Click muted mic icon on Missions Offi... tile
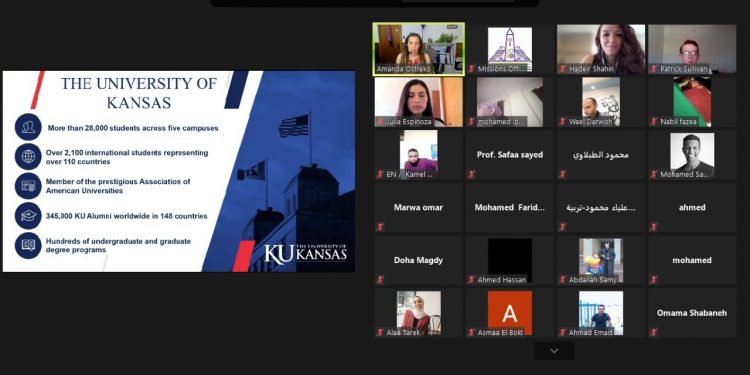Viewport: 750px width, 375px height. click(x=472, y=69)
